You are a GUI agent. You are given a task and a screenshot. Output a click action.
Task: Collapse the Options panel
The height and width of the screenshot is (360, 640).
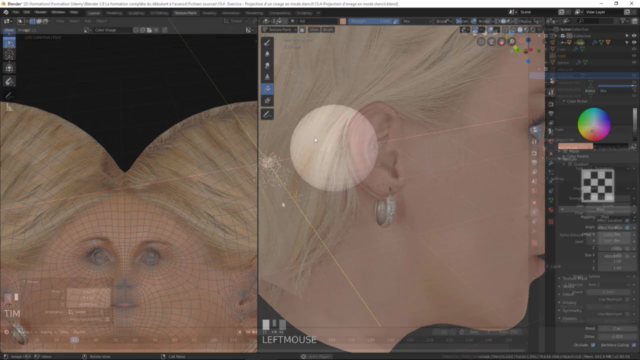(569, 318)
